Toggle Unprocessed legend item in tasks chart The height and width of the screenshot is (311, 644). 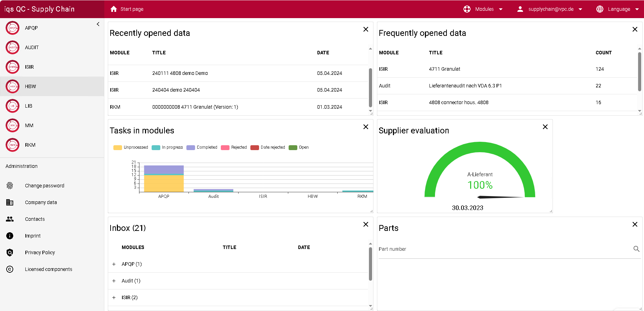(131, 147)
